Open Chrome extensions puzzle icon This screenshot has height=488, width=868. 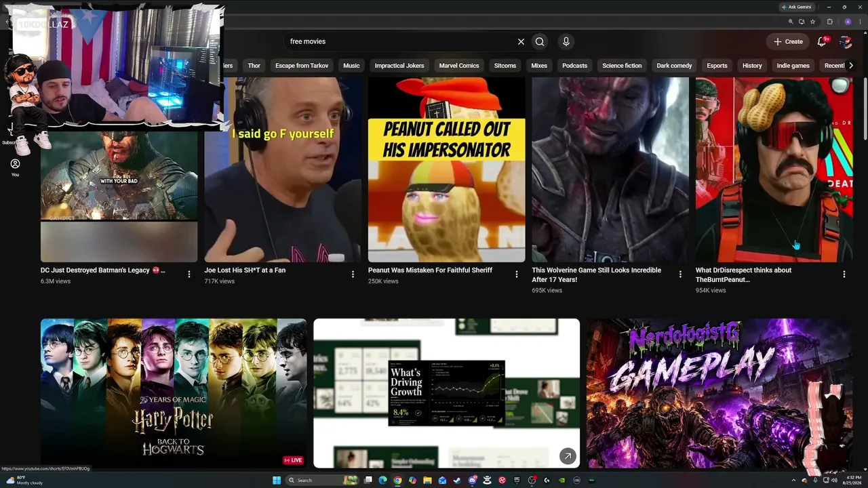(830, 22)
